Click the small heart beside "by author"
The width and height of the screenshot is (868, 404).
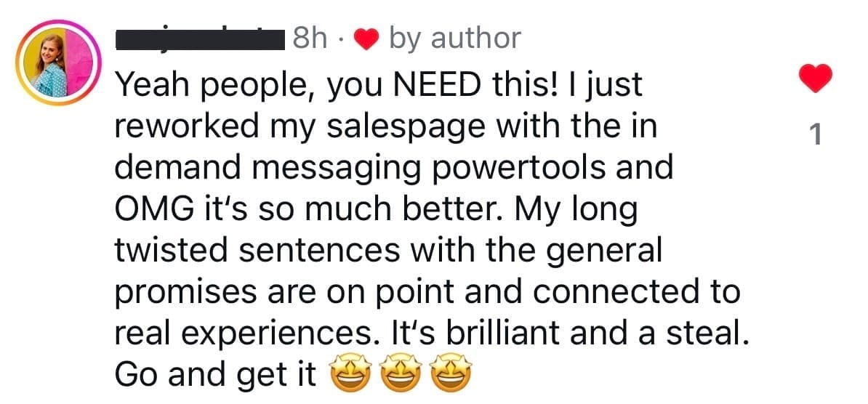pyautogui.click(x=366, y=39)
